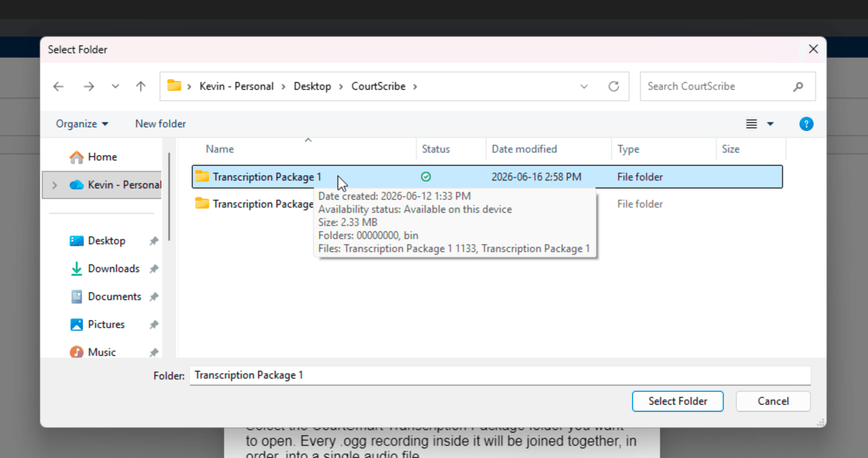Go back with the left arrow

click(x=58, y=86)
